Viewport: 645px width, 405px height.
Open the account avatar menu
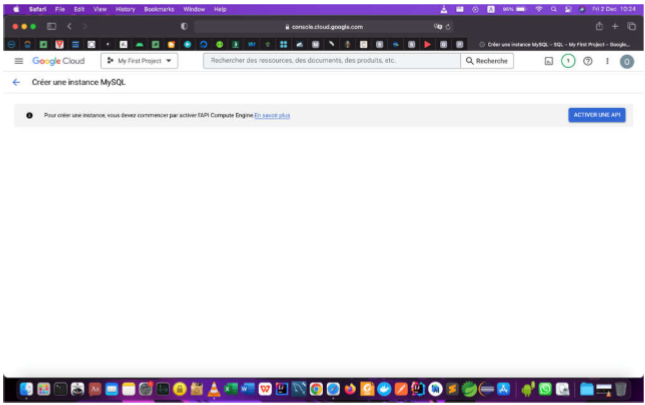coord(627,62)
